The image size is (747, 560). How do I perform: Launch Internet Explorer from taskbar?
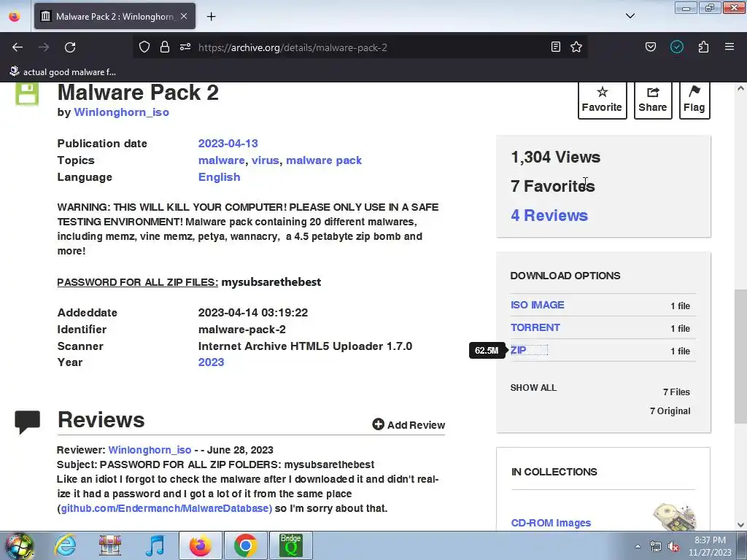tap(64, 545)
